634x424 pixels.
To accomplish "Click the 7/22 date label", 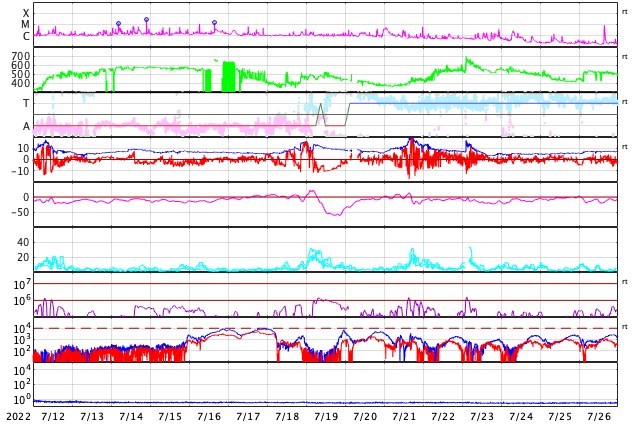I will [443, 417].
